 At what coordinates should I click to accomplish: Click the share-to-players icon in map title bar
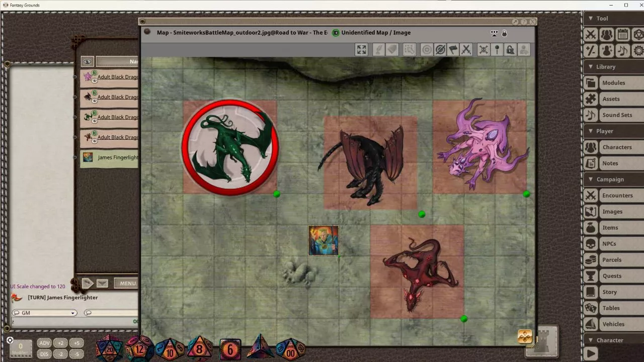coord(494,33)
